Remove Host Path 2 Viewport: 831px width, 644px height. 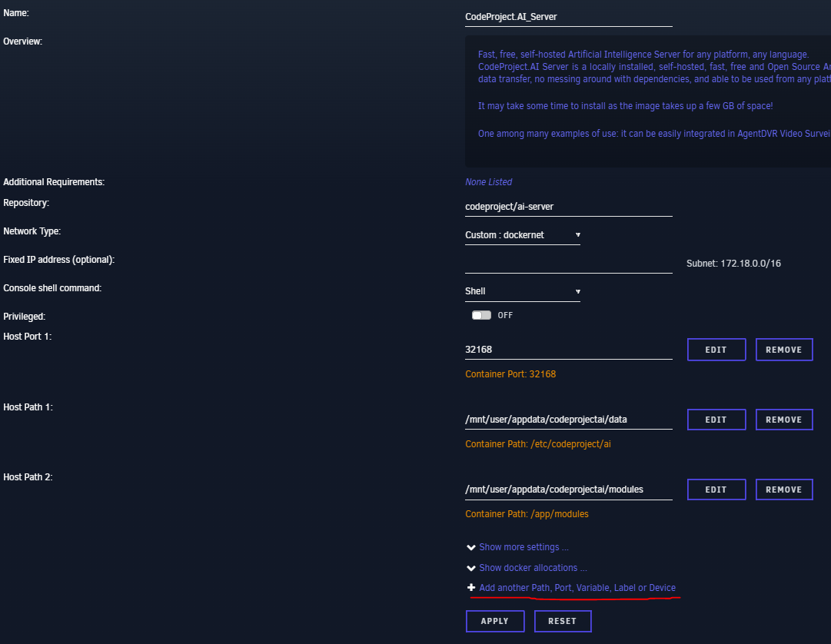(x=784, y=490)
